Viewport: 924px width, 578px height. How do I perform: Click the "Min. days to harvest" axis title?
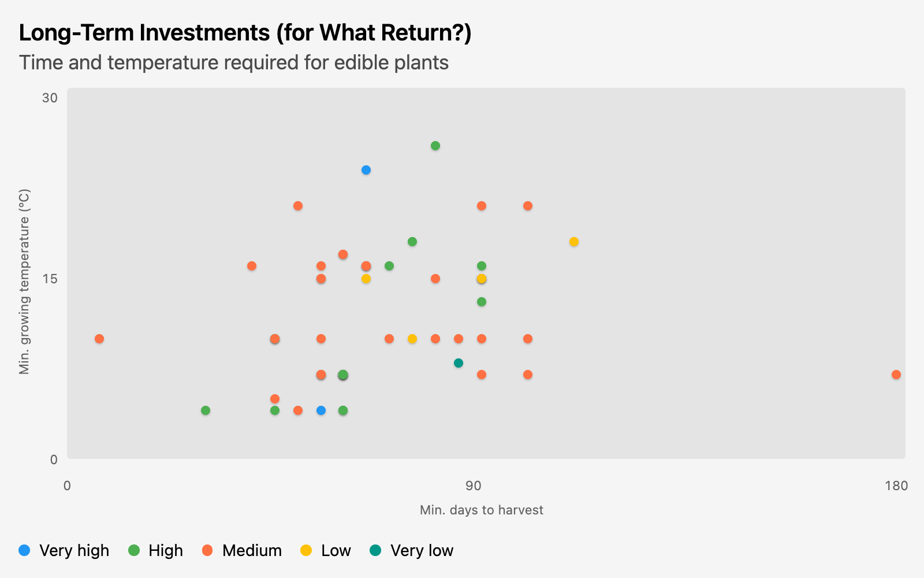pos(481,510)
